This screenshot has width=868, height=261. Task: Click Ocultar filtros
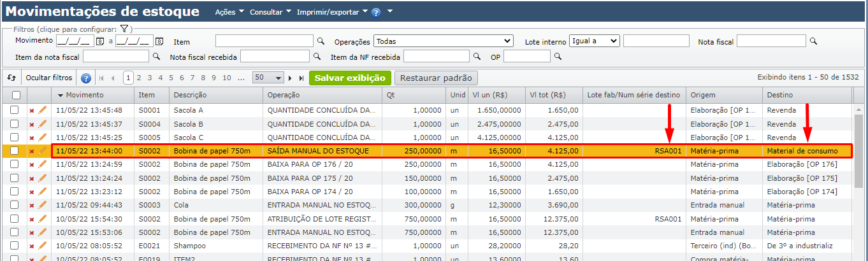49,78
